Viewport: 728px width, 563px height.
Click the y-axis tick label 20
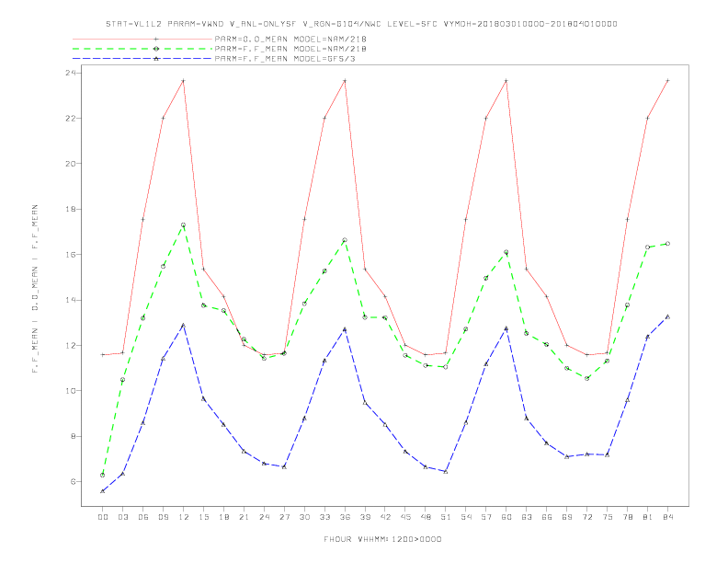pos(70,164)
